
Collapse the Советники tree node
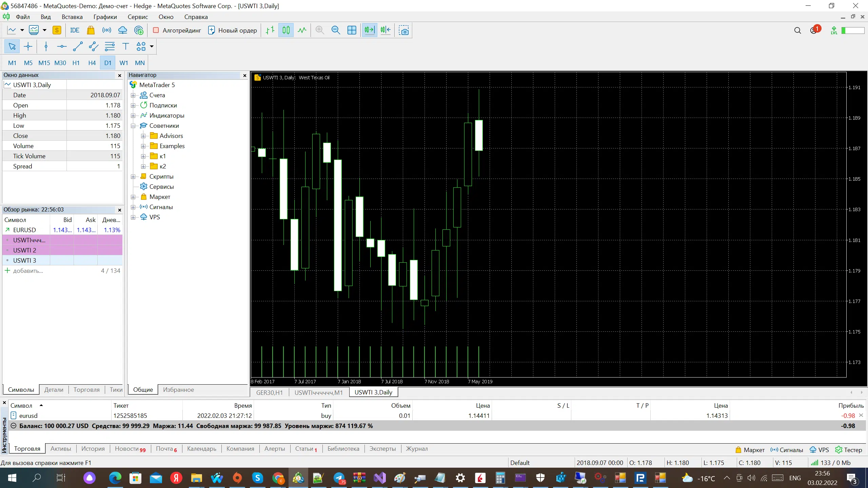[133, 126]
